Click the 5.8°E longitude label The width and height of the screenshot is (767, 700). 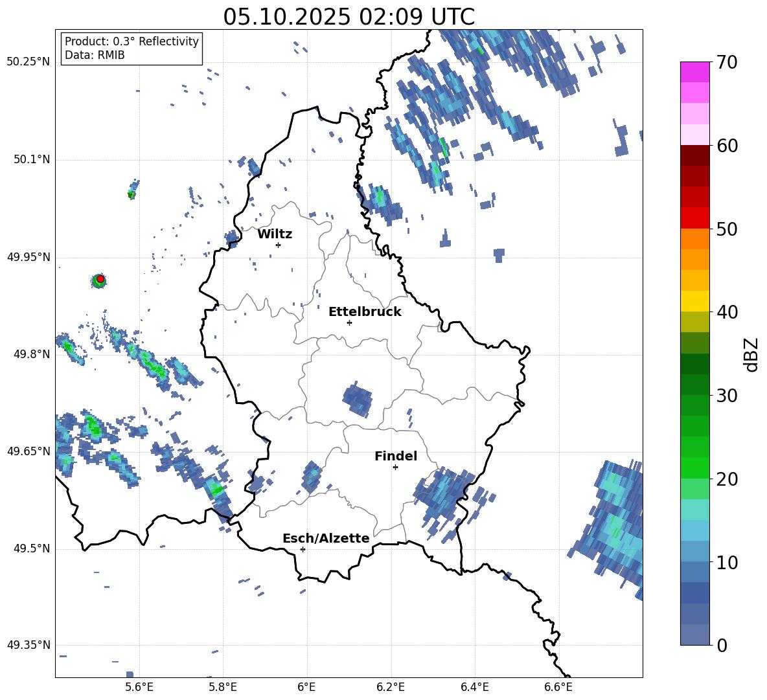pyautogui.click(x=223, y=687)
